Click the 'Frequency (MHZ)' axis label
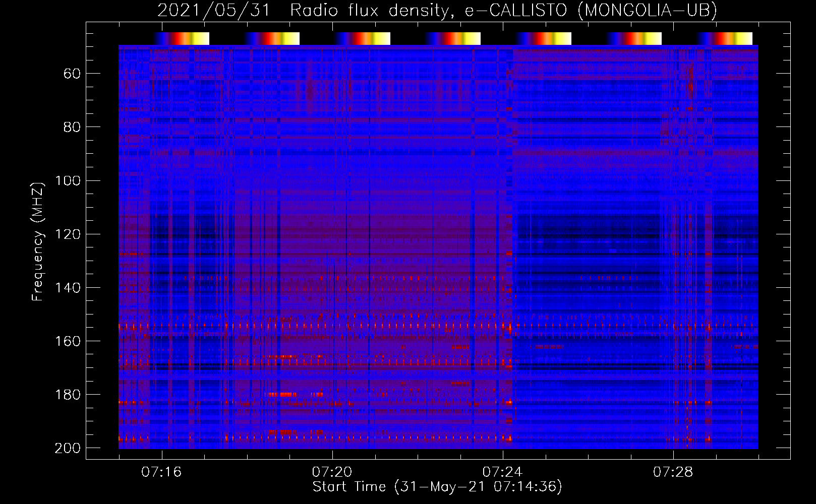The height and width of the screenshot is (504, 816). pos(38,242)
